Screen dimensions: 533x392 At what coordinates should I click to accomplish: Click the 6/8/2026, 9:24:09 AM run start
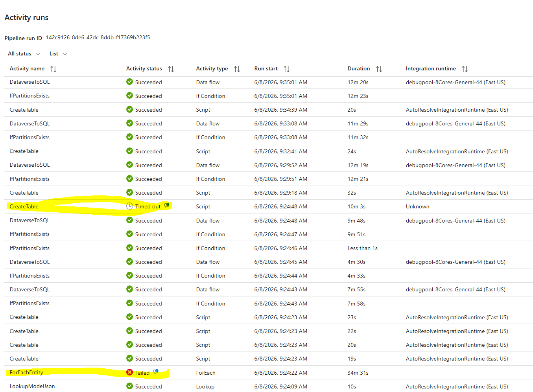(281, 386)
